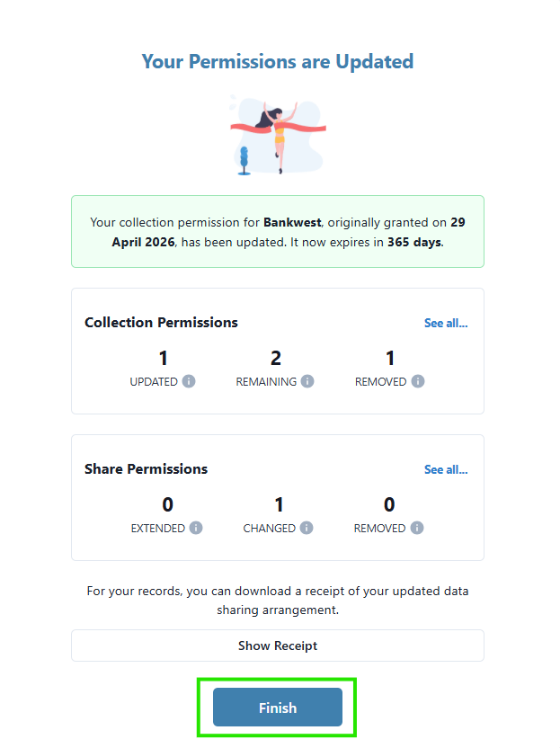Viewport: 560px width, 748px height.
Task: Open the info icon next to REMAINING
Action: point(307,381)
